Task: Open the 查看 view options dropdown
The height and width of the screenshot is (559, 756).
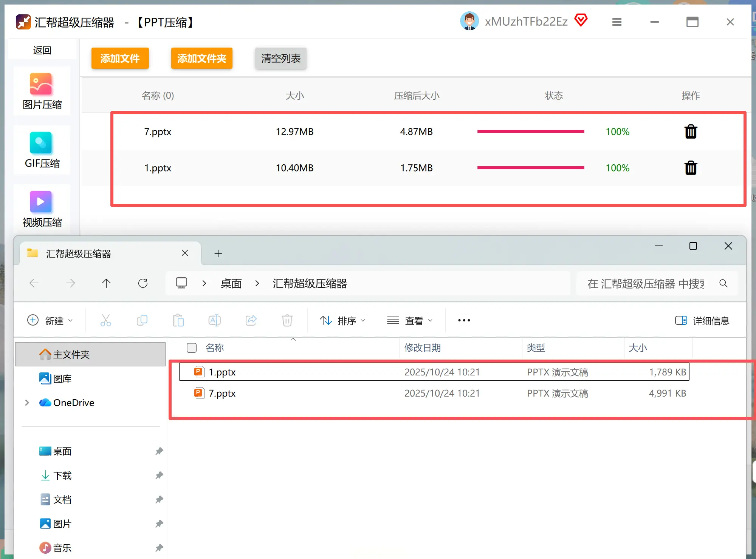Action: pyautogui.click(x=410, y=320)
